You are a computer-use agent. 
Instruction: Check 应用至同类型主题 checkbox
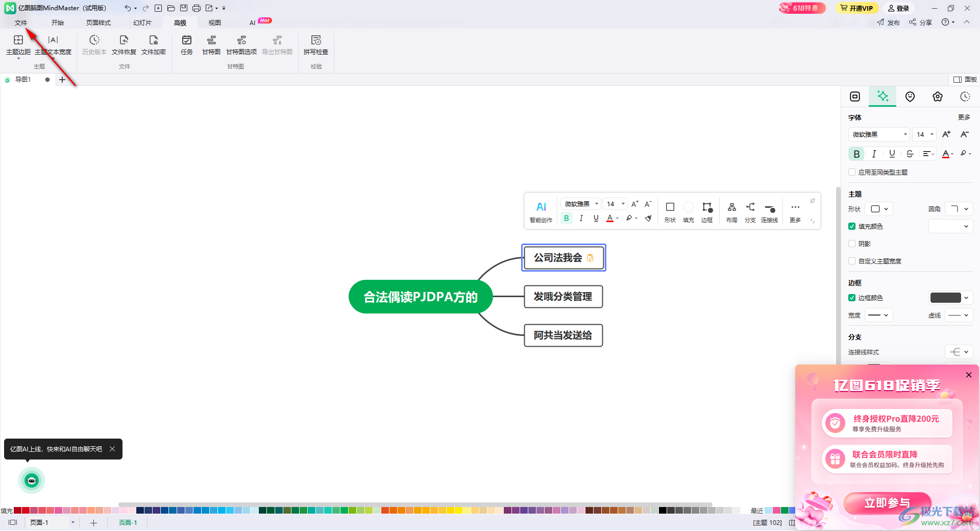(x=852, y=172)
